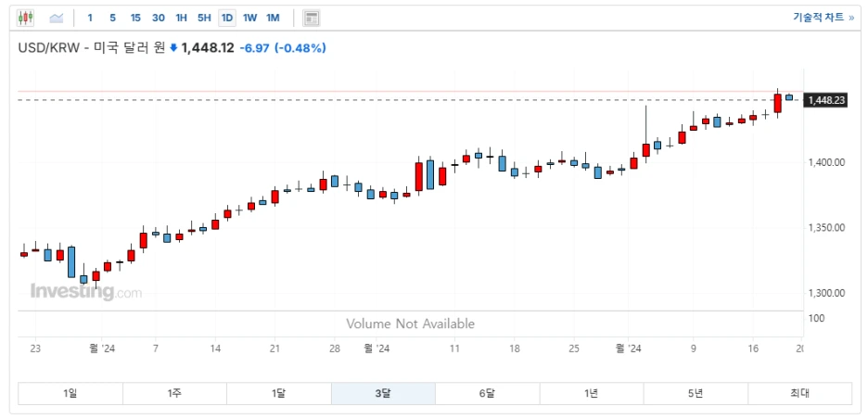The height and width of the screenshot is (419, 868).
Task: Click the USD/KRW - 미국 달러 원 title
Action: [x=92, y=48]
